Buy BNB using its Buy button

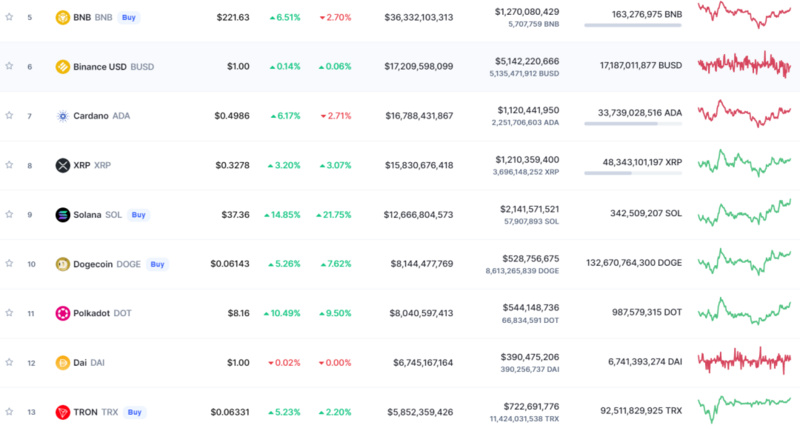pyautogui.click(x=129, y=17)
